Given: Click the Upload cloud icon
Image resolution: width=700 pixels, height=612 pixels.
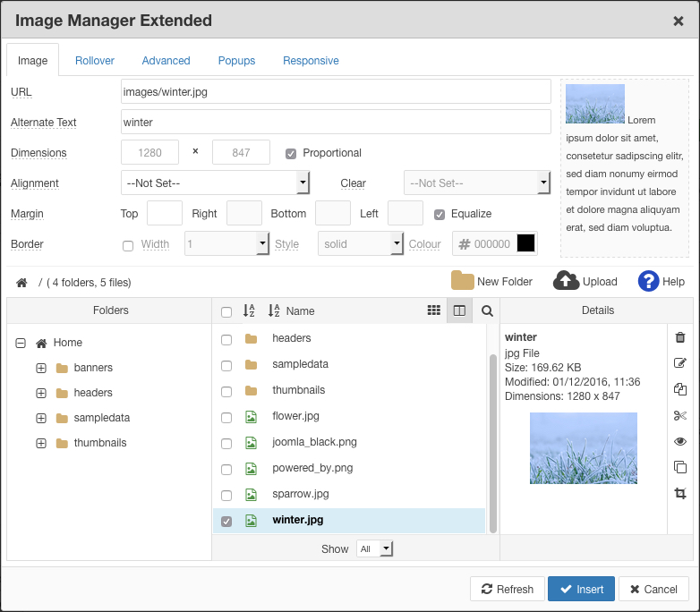Looking at the screenshot, I should coord(567,281).
